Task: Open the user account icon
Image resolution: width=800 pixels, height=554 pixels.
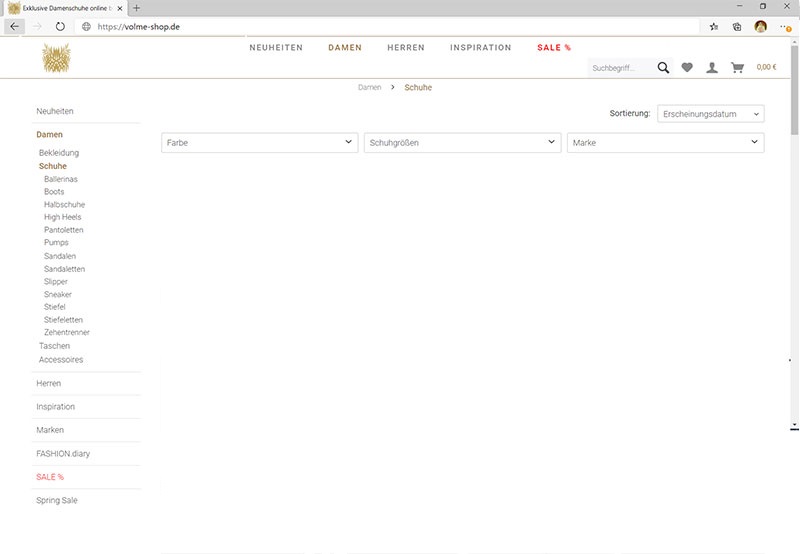Action: pyautogui.click(x=712, y=68)
